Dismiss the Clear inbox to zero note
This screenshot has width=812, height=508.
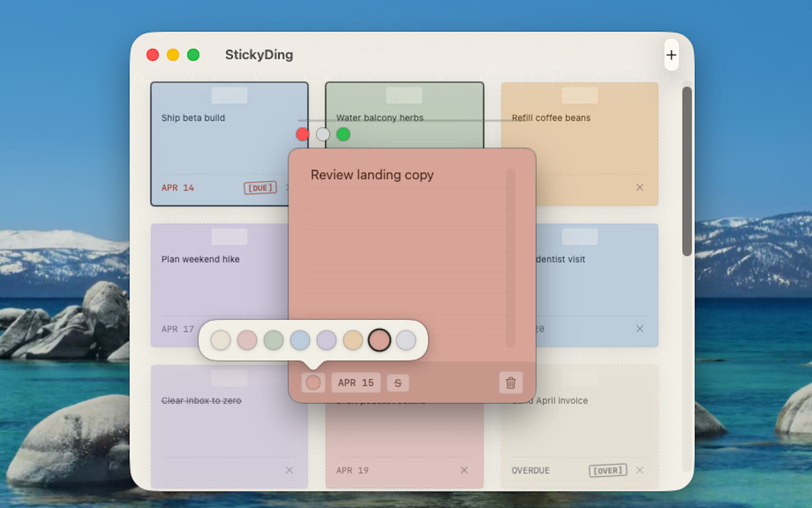click(x=289, y=470)
